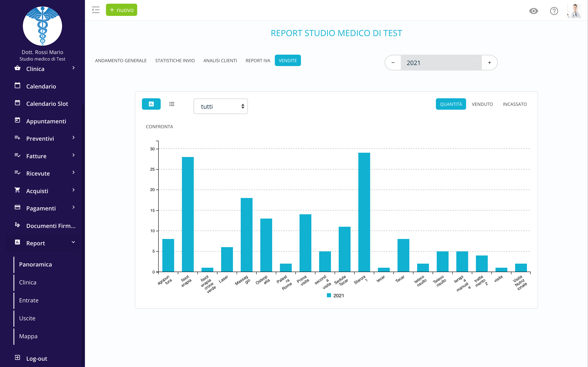Image resolution: width=588 pixels, height=367 pixels.
Task: Switch the chart metric to VENDUTO
Action: (x=482, y=104)
